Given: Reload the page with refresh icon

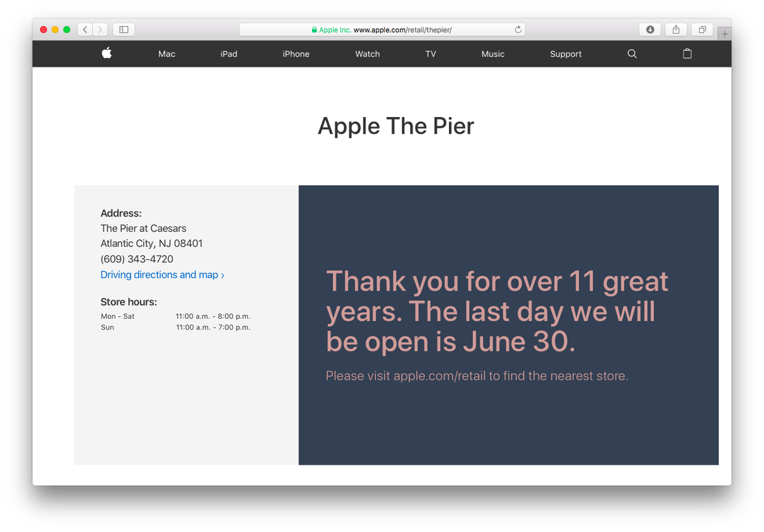Looking at the screenshot, I should click(x=518, y=30).
